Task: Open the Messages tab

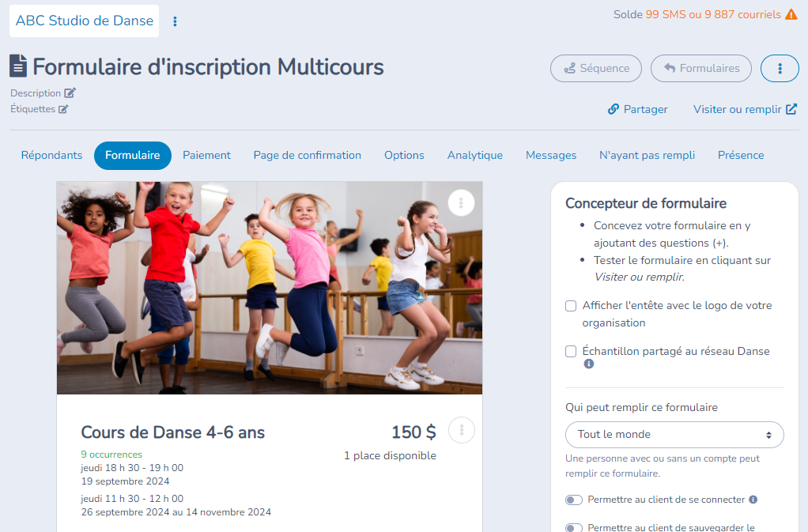Action: (551, 156)
